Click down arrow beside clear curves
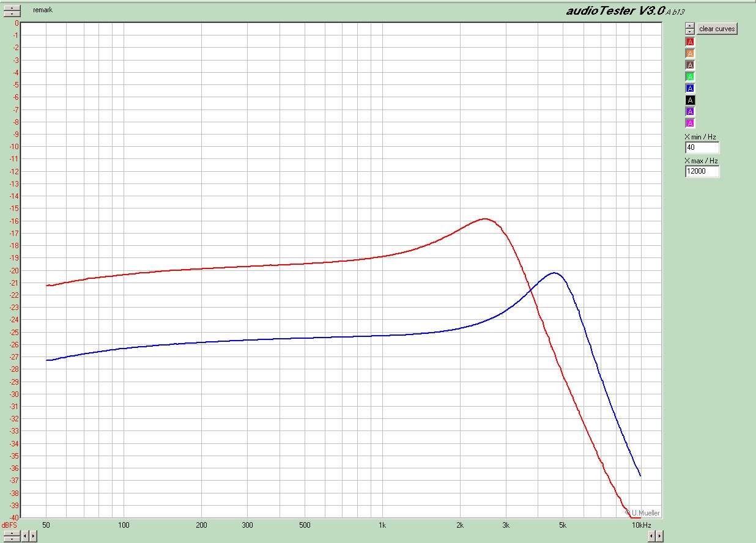This screenshot has width=756, height=543. pyautogui.click(x=690, y=31)
